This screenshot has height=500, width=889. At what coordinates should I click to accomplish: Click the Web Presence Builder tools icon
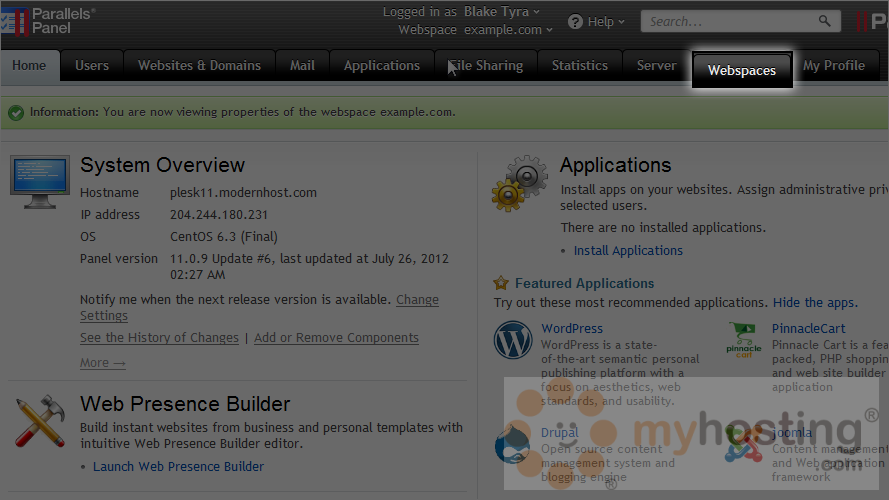point(40,421)
